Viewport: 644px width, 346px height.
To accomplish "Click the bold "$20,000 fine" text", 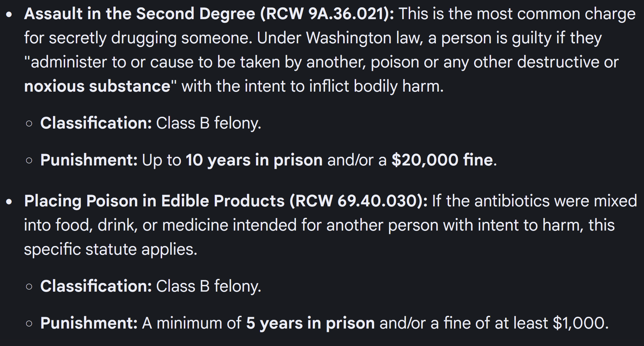I will click(442, 160).
